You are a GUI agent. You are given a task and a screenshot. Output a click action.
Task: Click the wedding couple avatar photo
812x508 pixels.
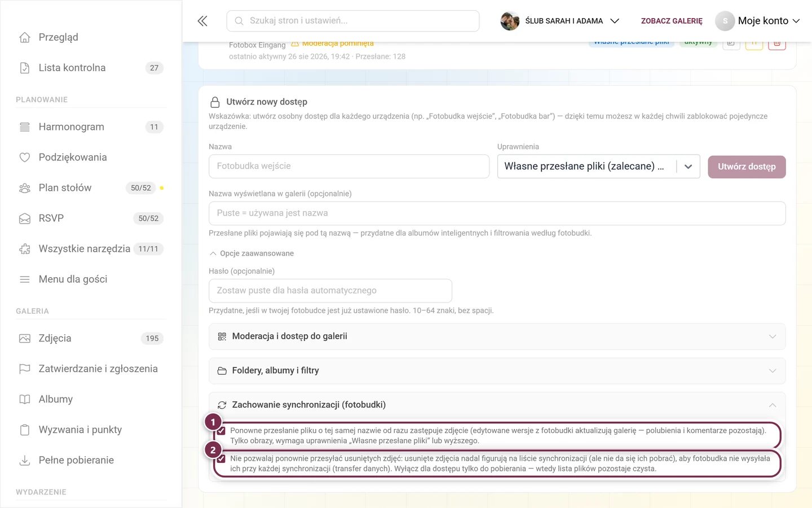click(510, 21)
